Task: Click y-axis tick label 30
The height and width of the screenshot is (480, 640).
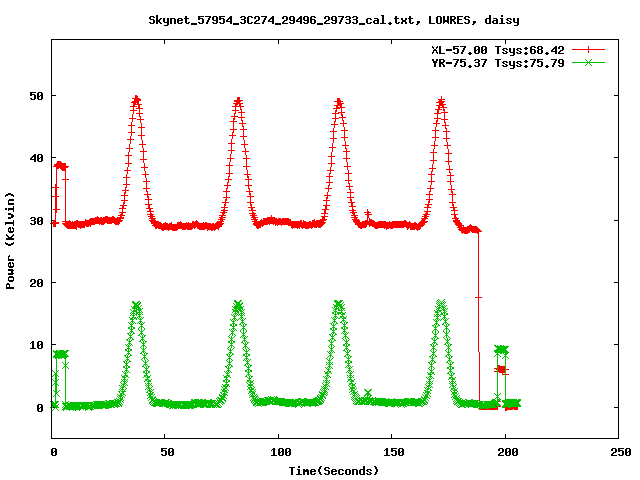Action: tap(36, 221)
